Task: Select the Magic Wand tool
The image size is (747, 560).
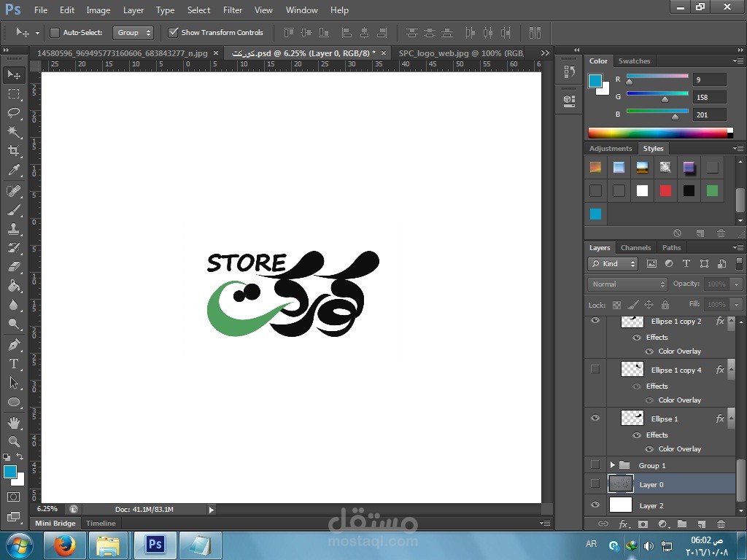Action: tap(14, 131)
